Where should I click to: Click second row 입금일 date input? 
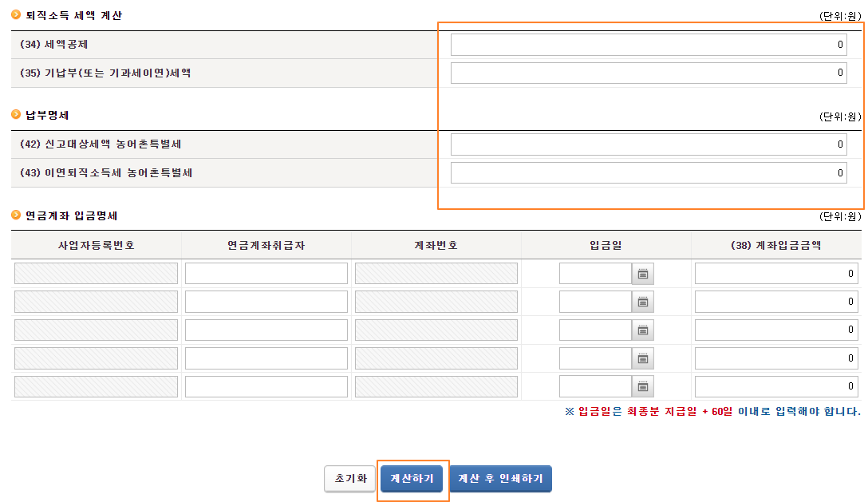[x=596, y=302]
